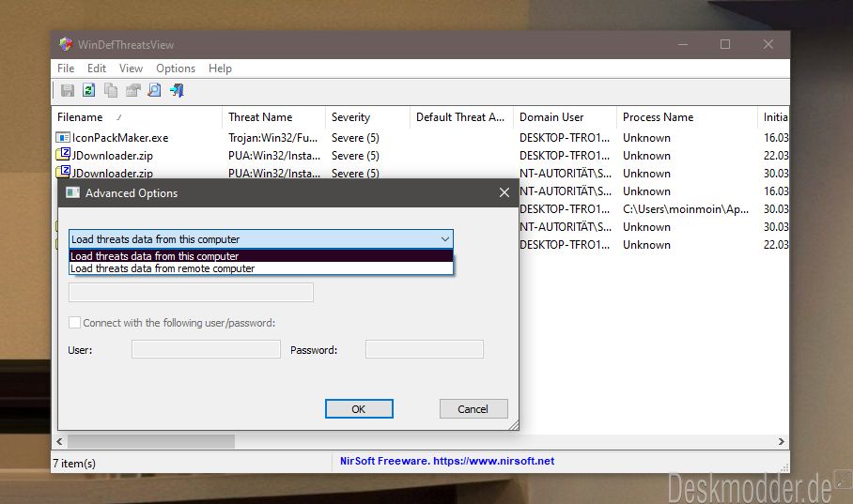Focus the User input field

point(206,349)
